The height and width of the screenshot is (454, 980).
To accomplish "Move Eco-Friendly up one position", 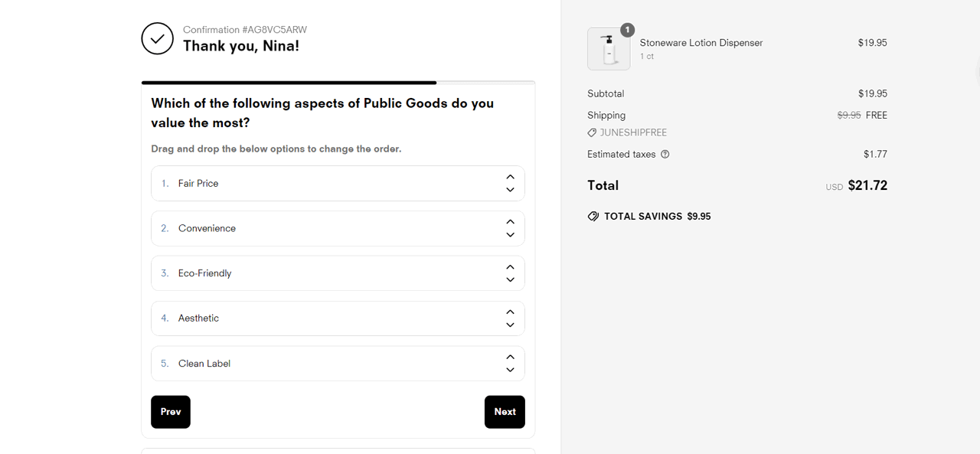I will [510, 267].
